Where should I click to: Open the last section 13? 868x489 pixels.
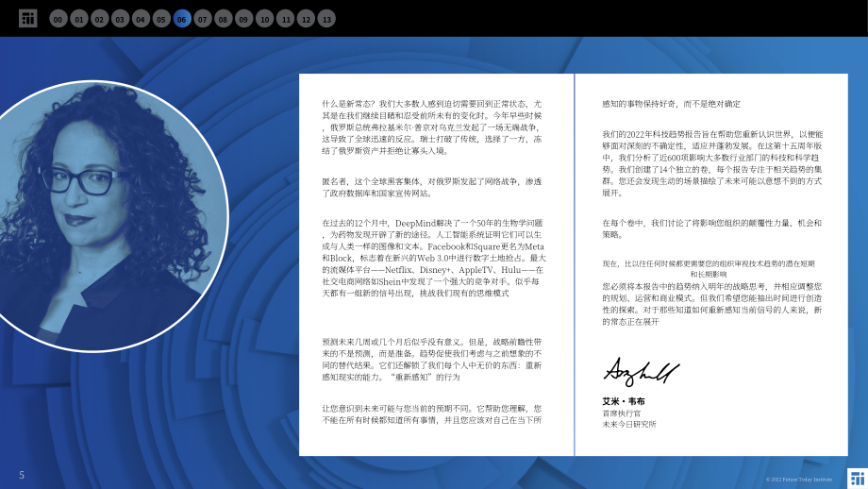pyautogui.click(x=326, y=19)
